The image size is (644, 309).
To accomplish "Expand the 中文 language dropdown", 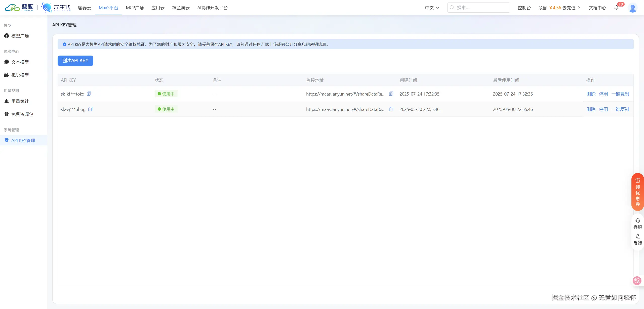I will pyautogui.click(x=432, y=8).
